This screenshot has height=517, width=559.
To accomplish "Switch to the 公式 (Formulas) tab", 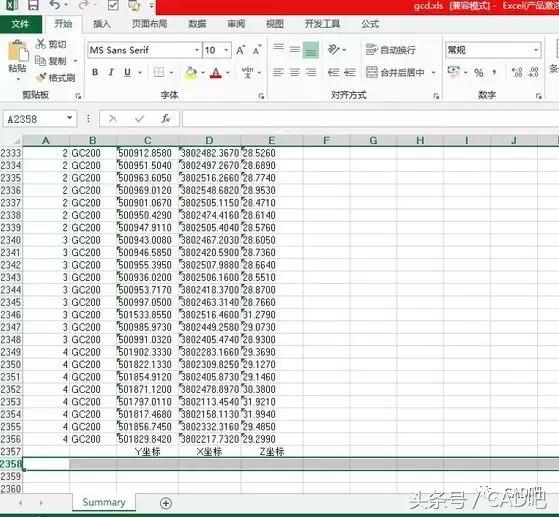I will click(x=370, y=24).
